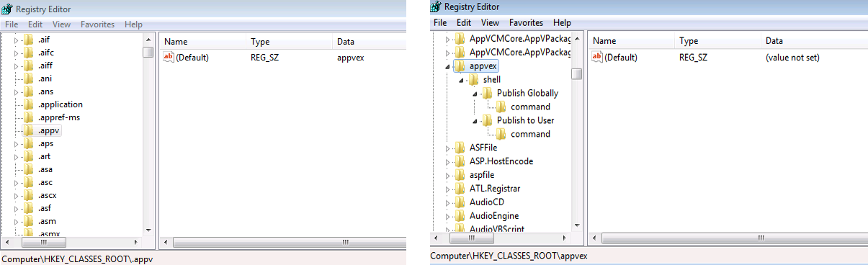Collapse the appvex key arrow
Viewport: 868px width, 265px height.
pos(447,66)
